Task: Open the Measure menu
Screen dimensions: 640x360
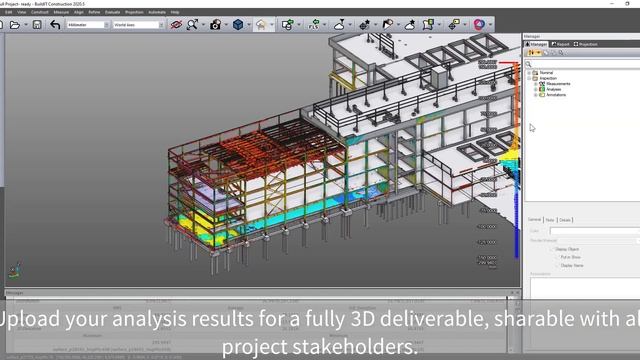Action: pos(61,12)
